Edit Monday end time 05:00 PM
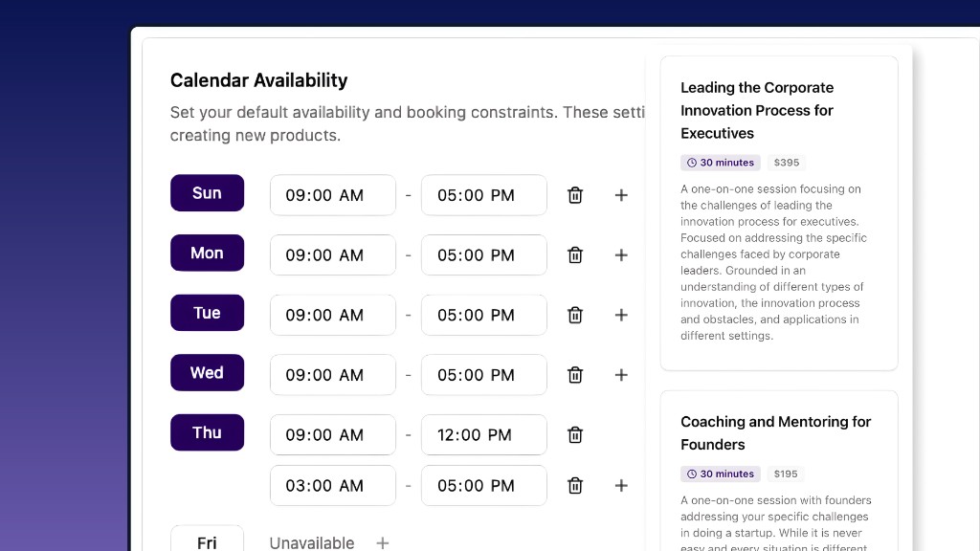Image resolution: width=980 pixels, height=551 pixels. (x=483, y=254)
